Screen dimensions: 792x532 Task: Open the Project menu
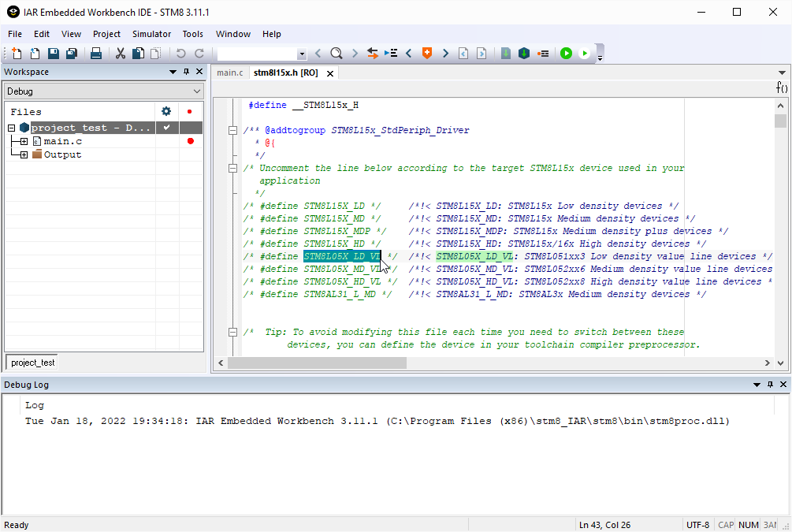click(106, 34)
